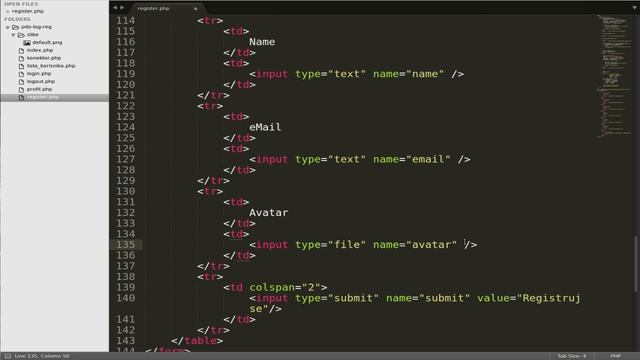The height and width of the screenshot is (360, 640).
Task: Open the PHP syntax selector
Action: point(616,356)
